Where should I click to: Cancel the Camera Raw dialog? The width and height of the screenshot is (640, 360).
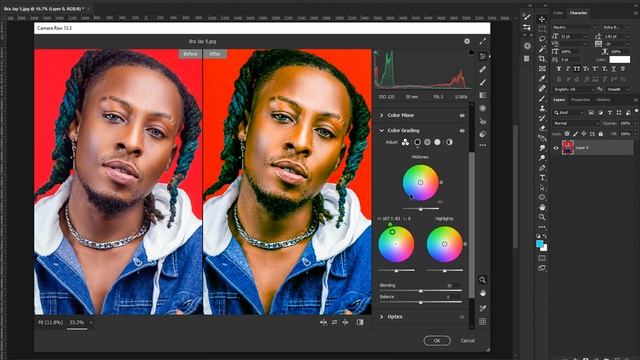[467, 341]
